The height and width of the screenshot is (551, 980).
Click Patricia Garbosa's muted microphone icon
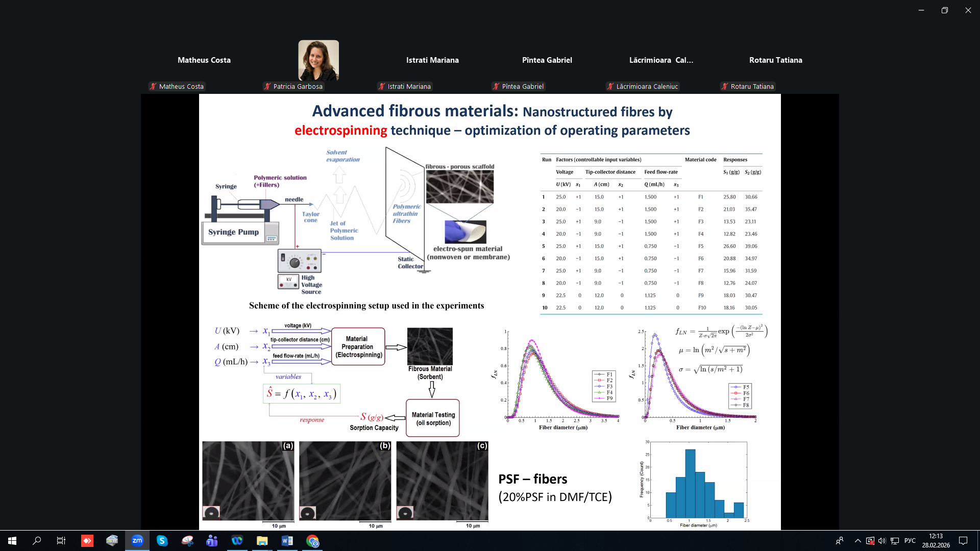pos(267,87)
